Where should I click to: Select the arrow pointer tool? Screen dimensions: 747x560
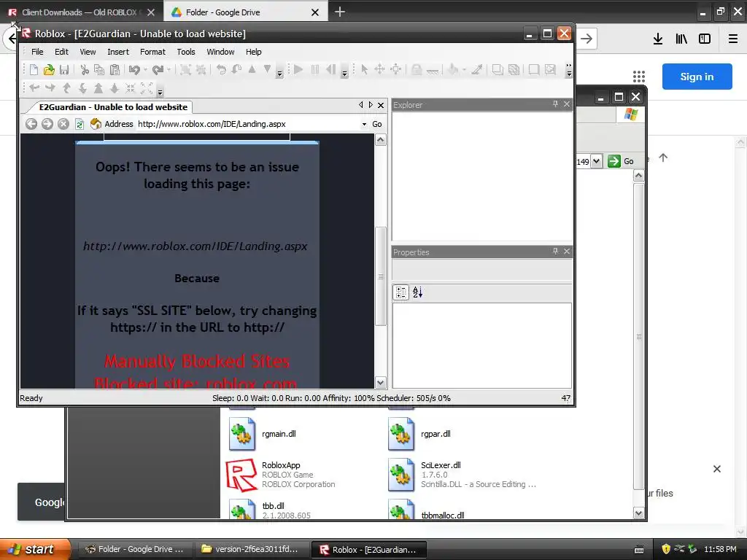pos(365,69)
